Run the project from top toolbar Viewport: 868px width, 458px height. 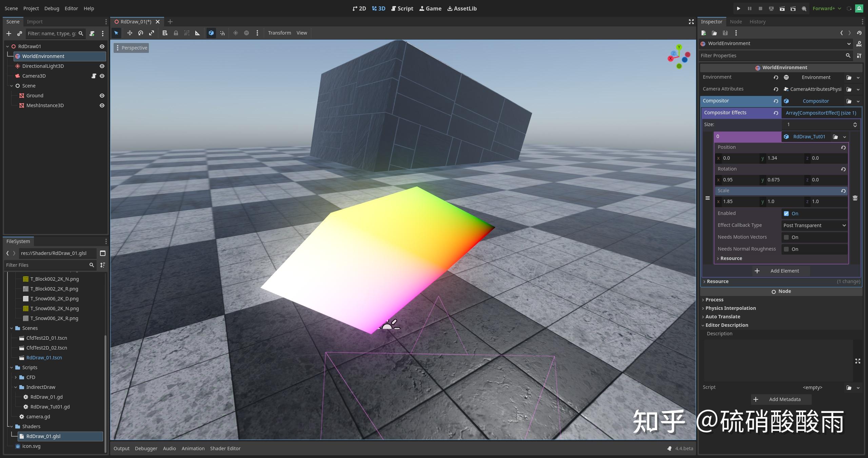pos(738,8)
